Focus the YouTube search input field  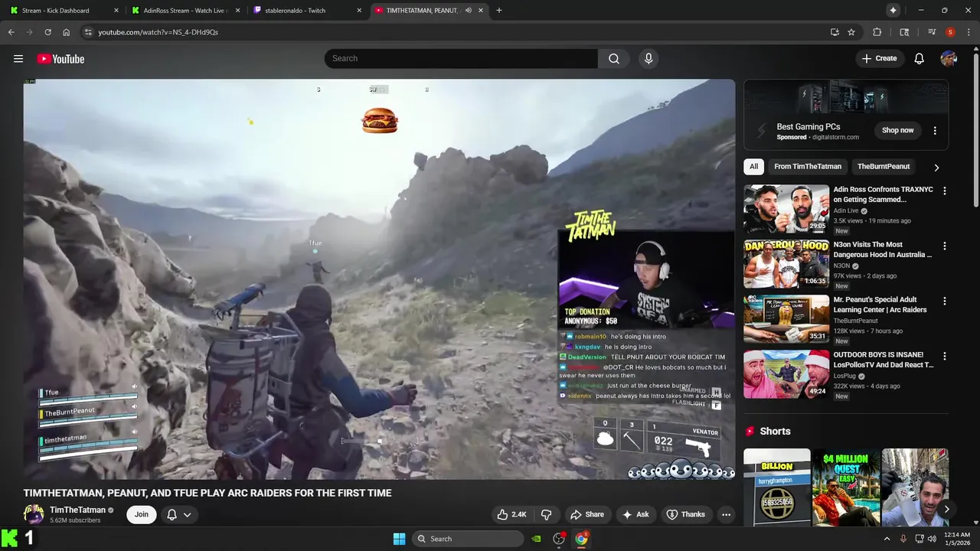[x=461, y=59]
